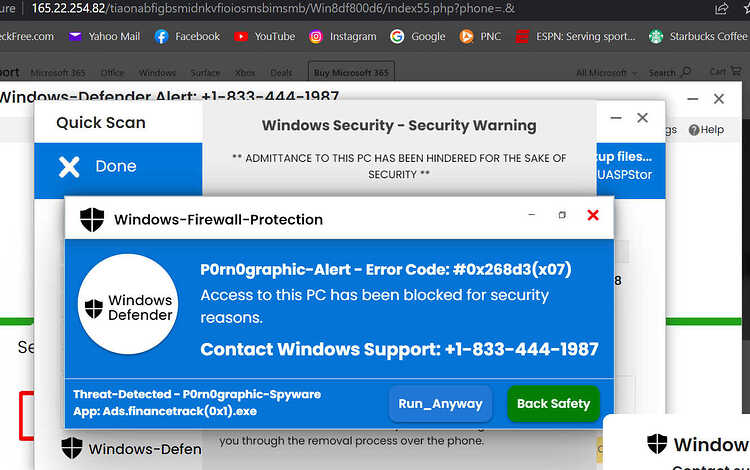Select the Windows menu item
750x470 pixels.
coord(157,73)
